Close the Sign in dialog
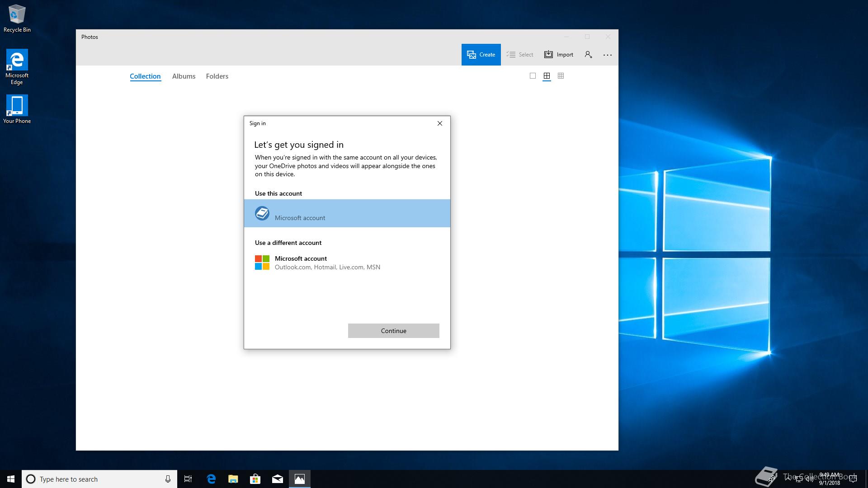 [440, 123]
